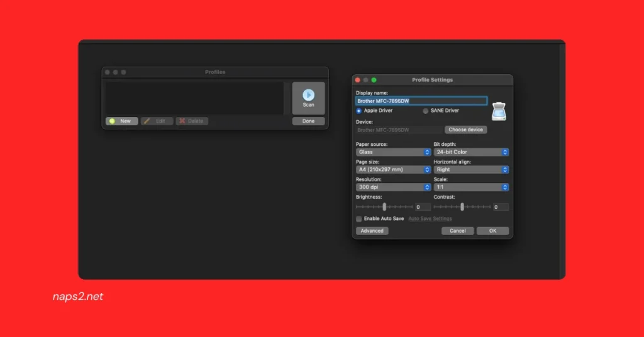Click the Choose device button

click(x=466, y=130)
